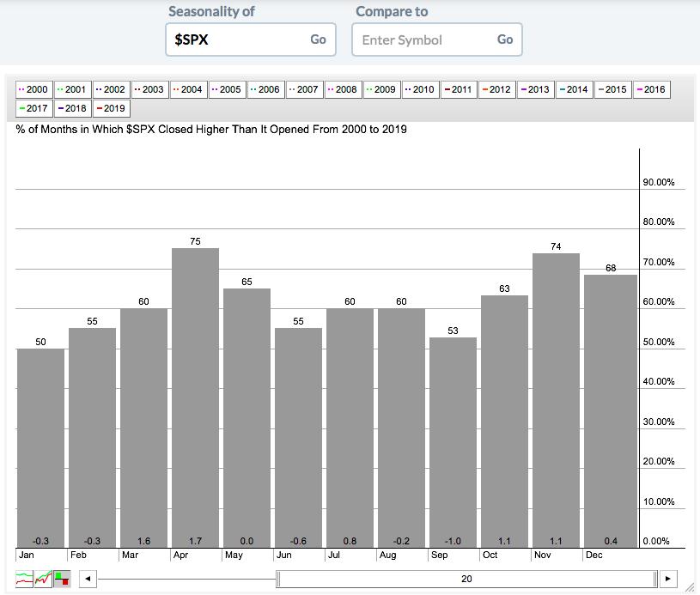This screenshot has width=700, height=595.
Task: Toggle the 2011 year series
Action: [459, 89]
